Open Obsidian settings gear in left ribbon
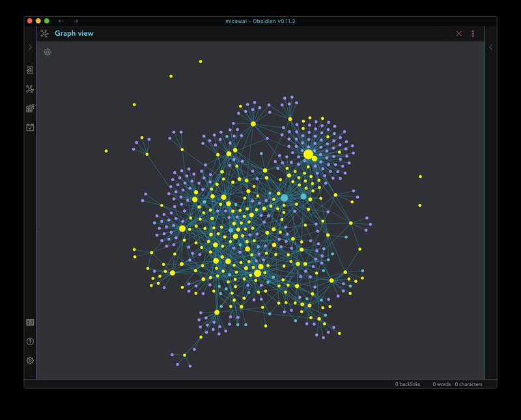 coord(30,360)
